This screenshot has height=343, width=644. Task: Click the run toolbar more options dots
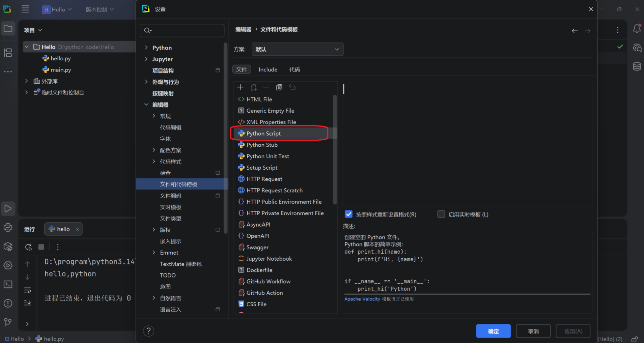(58, 247)
